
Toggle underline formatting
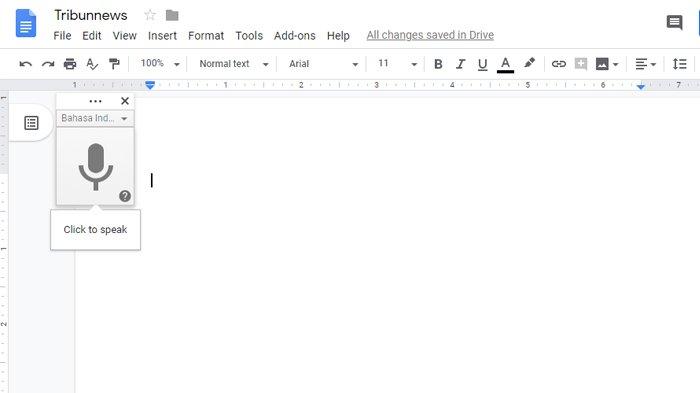(482, 64)
